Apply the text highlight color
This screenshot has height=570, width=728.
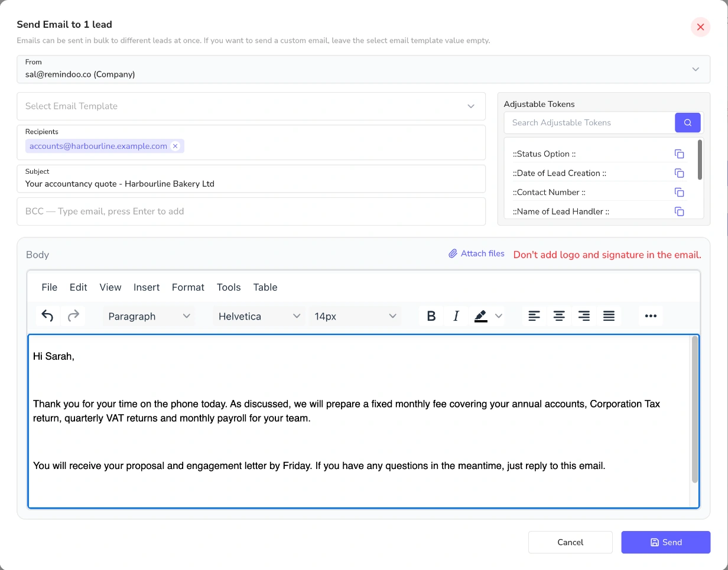[480, 316]
